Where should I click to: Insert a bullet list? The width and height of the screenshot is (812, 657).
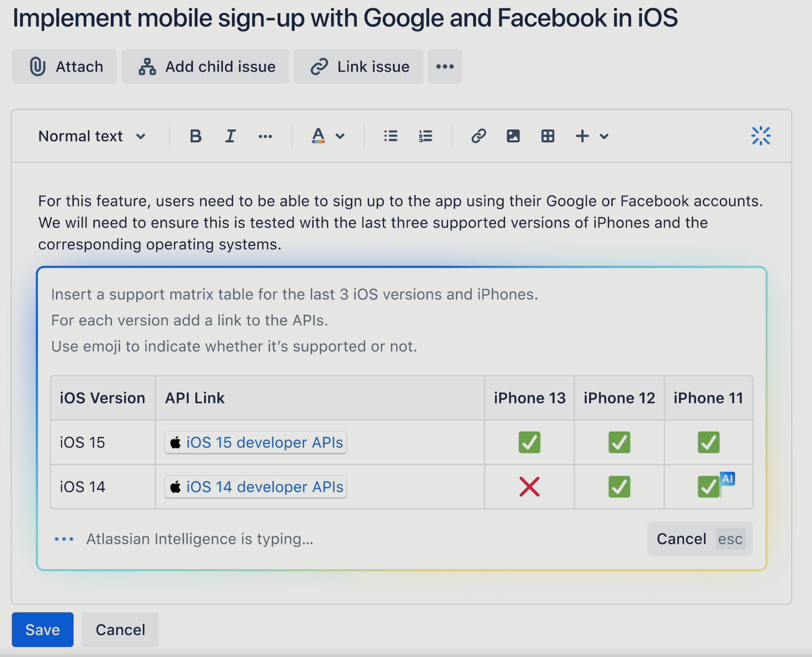click(391, 136)
